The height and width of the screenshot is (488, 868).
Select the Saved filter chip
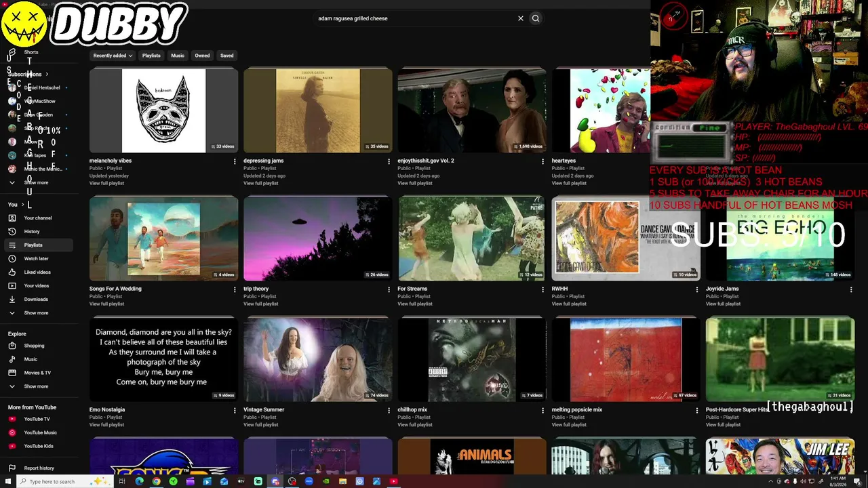coord(227,56)
